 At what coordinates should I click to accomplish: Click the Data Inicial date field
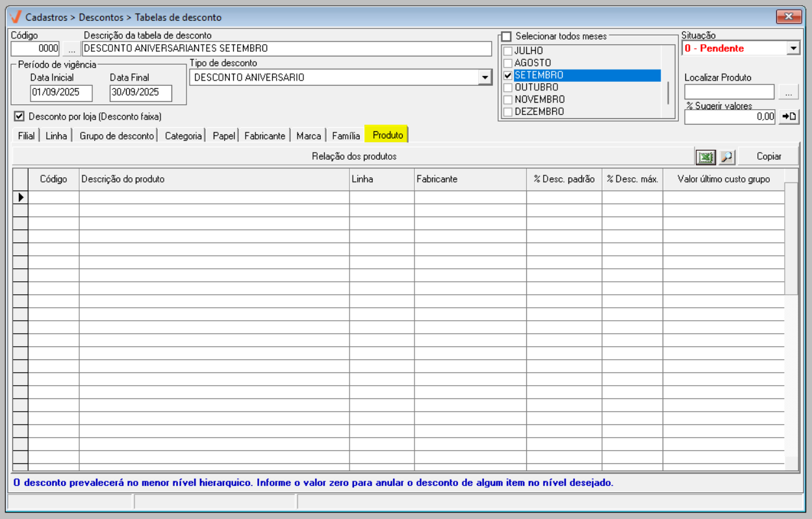tap(61, 93)
